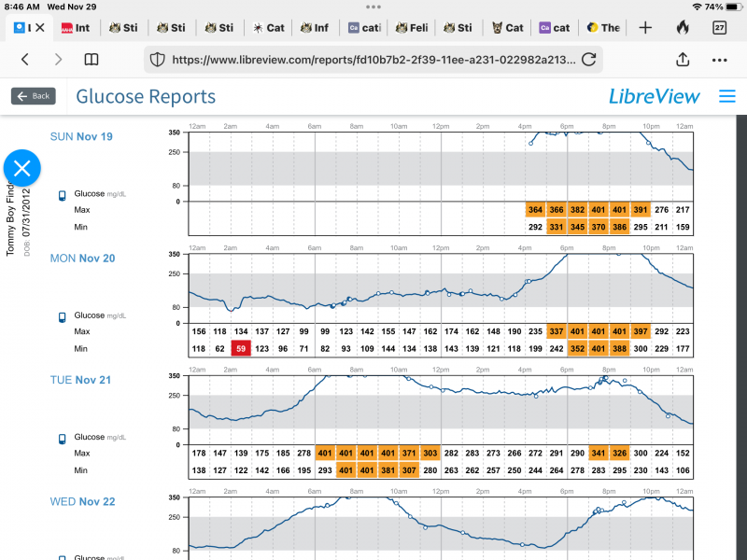The image size is (747, 560).
Task: Open the bookmarks book icon
Action: tap(92, 59)
